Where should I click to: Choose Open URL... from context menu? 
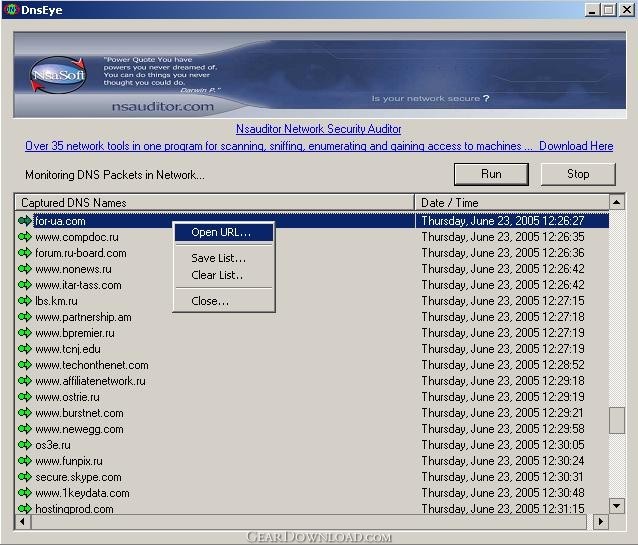224,232
